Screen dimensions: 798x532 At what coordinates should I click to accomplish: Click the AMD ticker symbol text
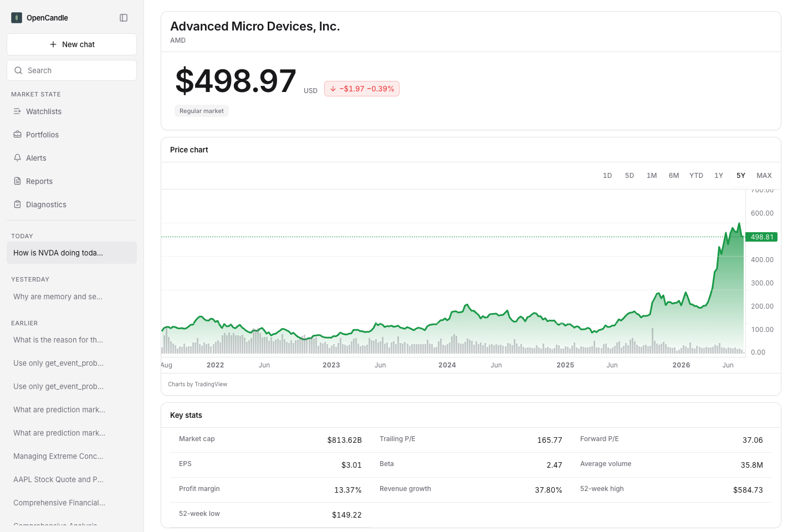click(x=178, y=40)
